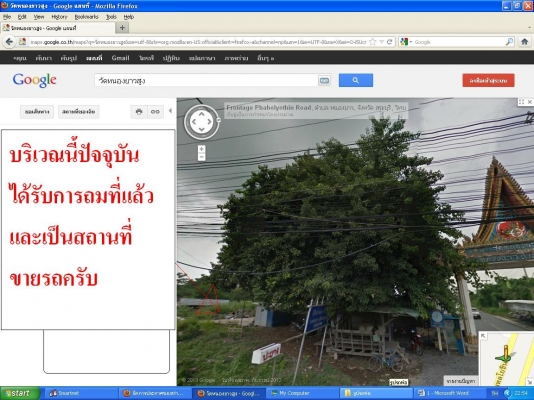This screenshot has width=534, height=400.
Task: Pan Street View left with compass arrow
Action: pyautogui.click(x=194, y=122)
